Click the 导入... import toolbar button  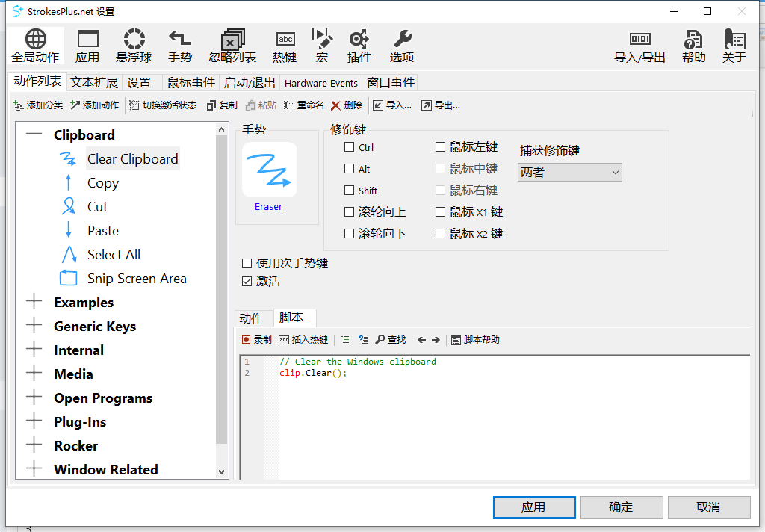[x=392, y=105]
